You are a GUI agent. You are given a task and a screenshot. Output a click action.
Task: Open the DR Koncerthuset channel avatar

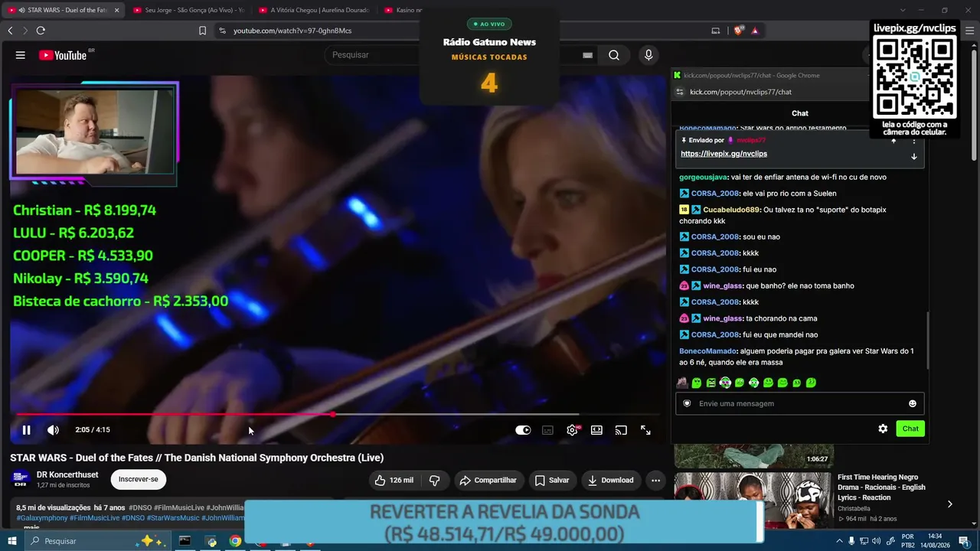coord(21,480)
